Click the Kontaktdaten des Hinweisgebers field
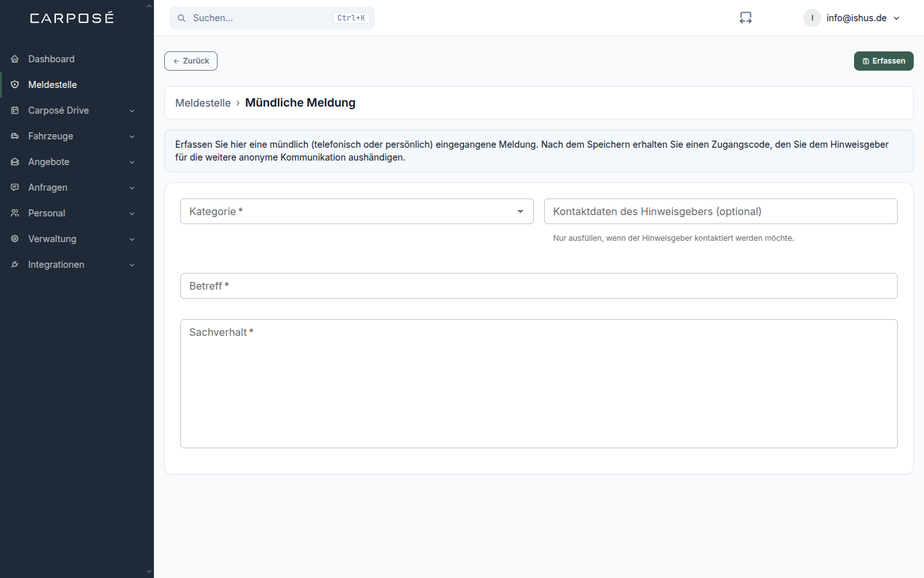 pyautogui.click(x=721, y=211)
